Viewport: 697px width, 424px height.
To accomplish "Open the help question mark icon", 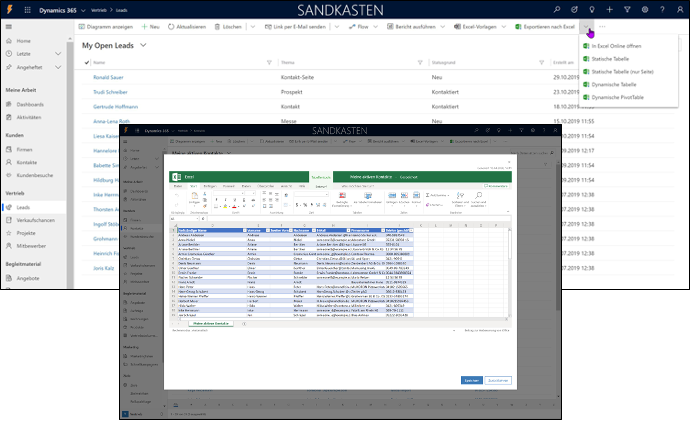I will (662, 9).
